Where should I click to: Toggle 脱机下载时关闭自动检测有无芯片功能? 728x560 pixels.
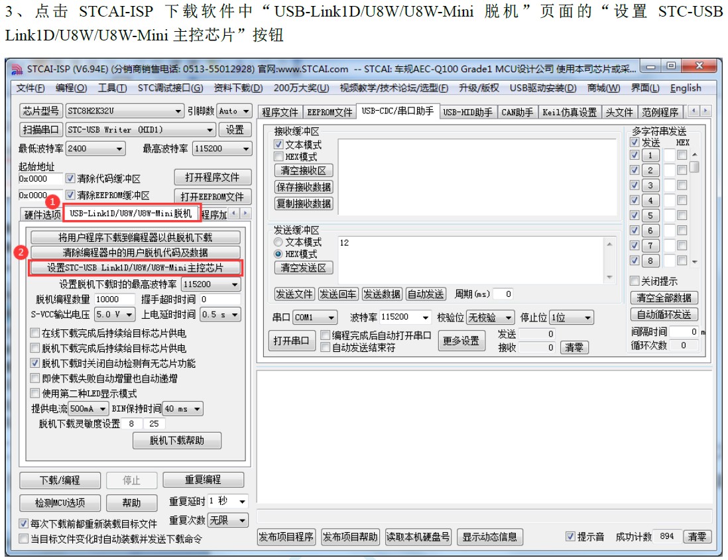pyautogui.click(x=35, y=363)
